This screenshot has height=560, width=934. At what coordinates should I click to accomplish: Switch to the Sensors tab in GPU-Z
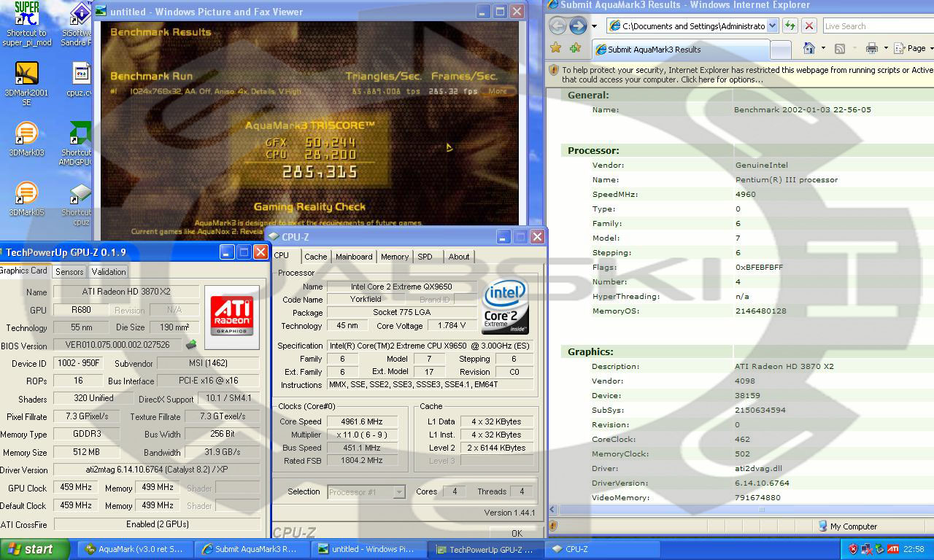pyautogui.click(x=69, y=271)
